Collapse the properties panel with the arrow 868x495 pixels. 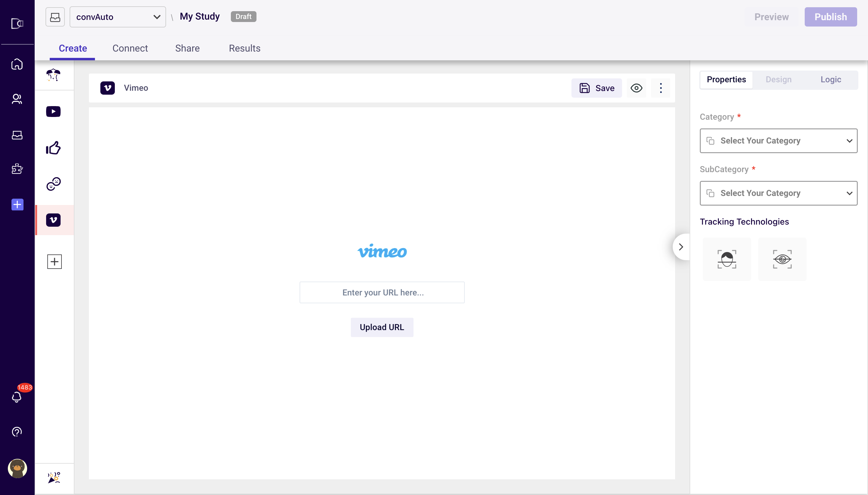pyautogui.click(x=681, y=247)
